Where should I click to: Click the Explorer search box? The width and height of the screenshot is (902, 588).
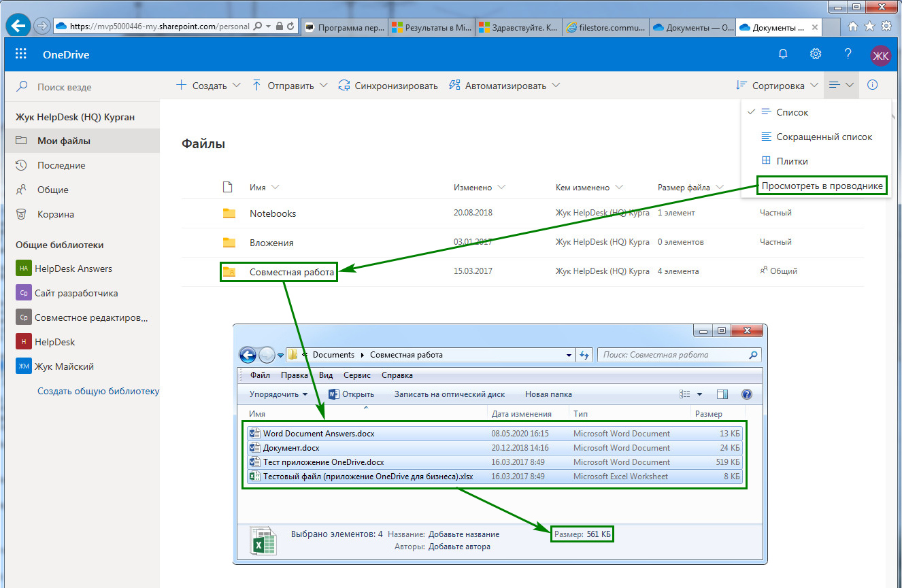(679, 355)
